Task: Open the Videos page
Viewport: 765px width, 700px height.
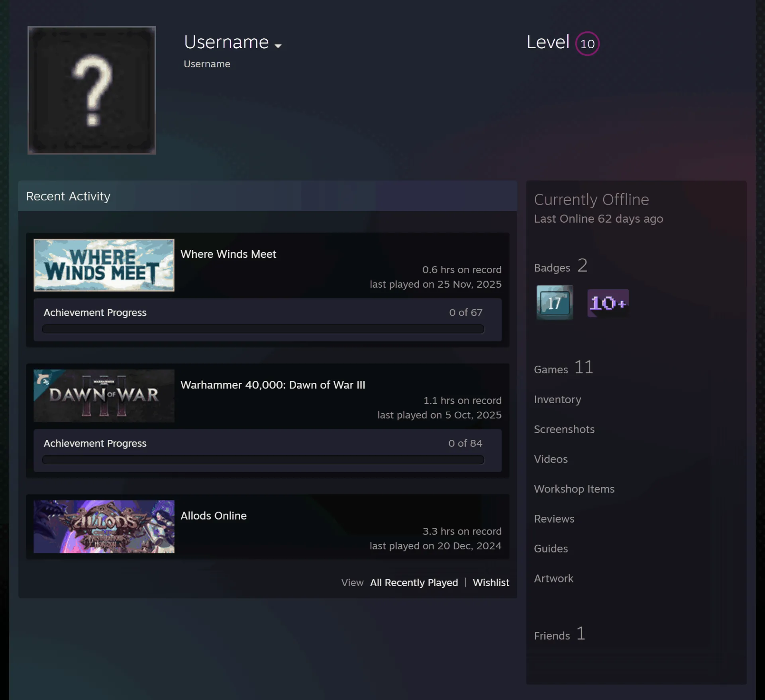Action: pyautogui.click(x=551, y=459)
